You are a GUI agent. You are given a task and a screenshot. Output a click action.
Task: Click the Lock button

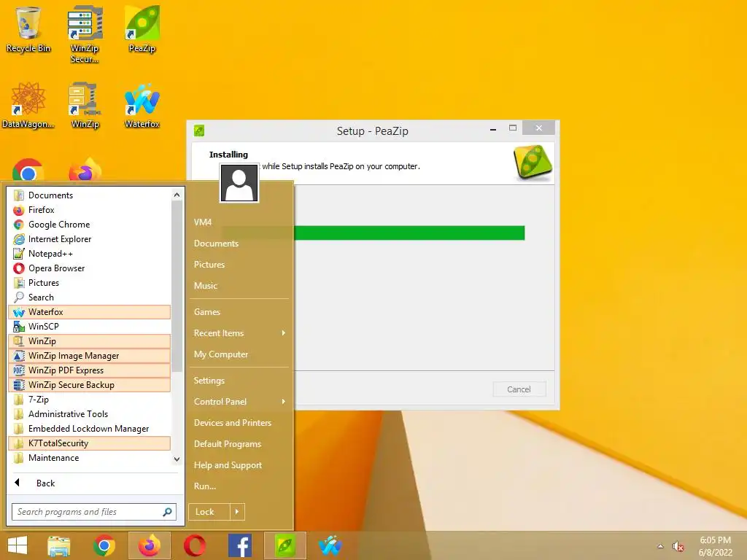(x=209, y=512)
